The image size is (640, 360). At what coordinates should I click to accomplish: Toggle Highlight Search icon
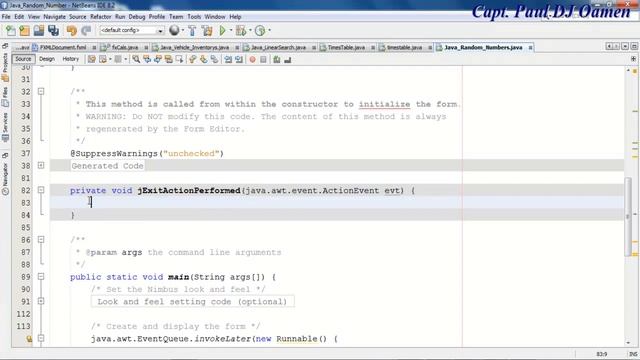click(x=168, y=60)
